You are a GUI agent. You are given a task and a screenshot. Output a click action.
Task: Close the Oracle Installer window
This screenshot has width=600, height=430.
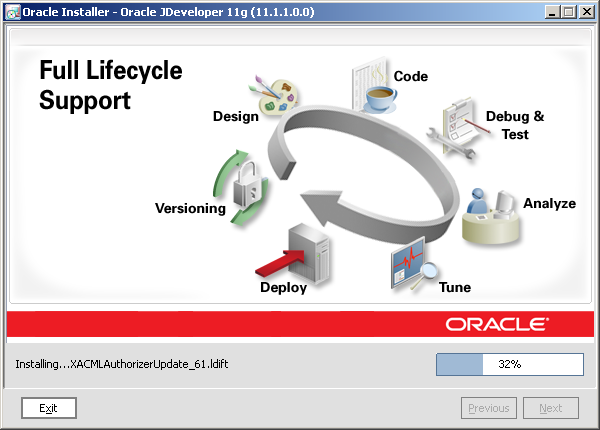(587, 12)
